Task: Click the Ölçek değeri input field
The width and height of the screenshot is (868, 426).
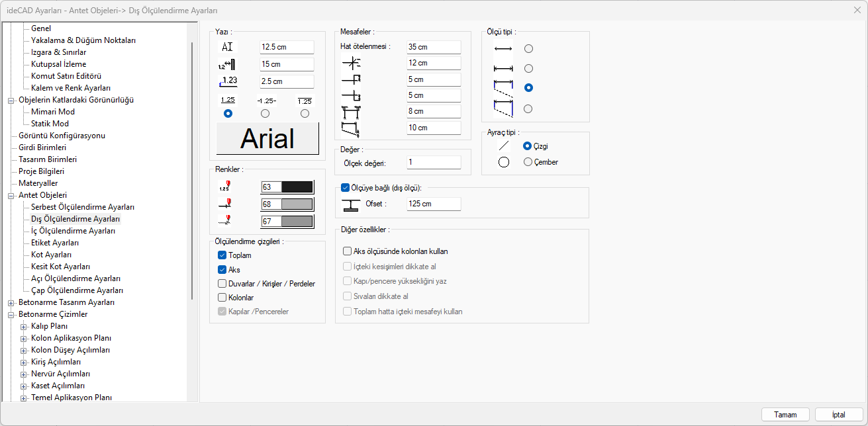Action: click(x=434, y=163)
